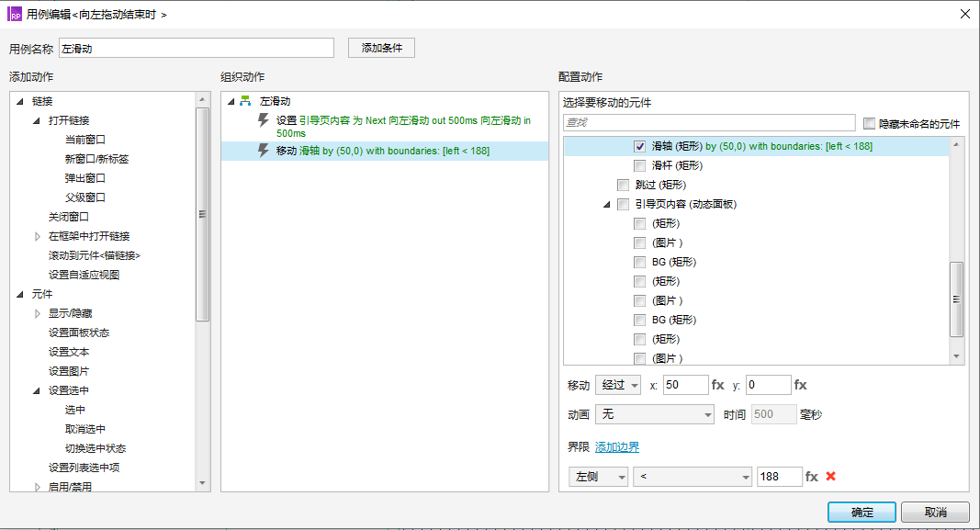Select 设置自适应视图 action
Image resolution: width=980 pixels, height=530 pixels.
coord(84,275)
